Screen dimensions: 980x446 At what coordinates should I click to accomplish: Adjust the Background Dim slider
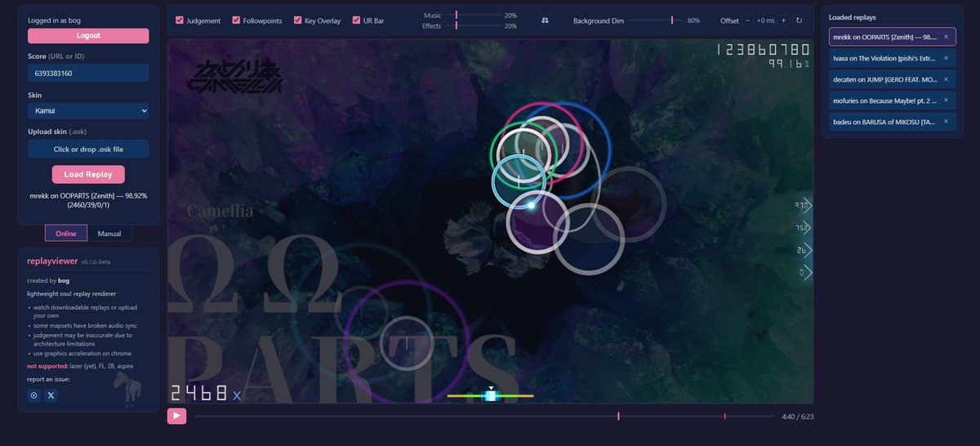655,20
